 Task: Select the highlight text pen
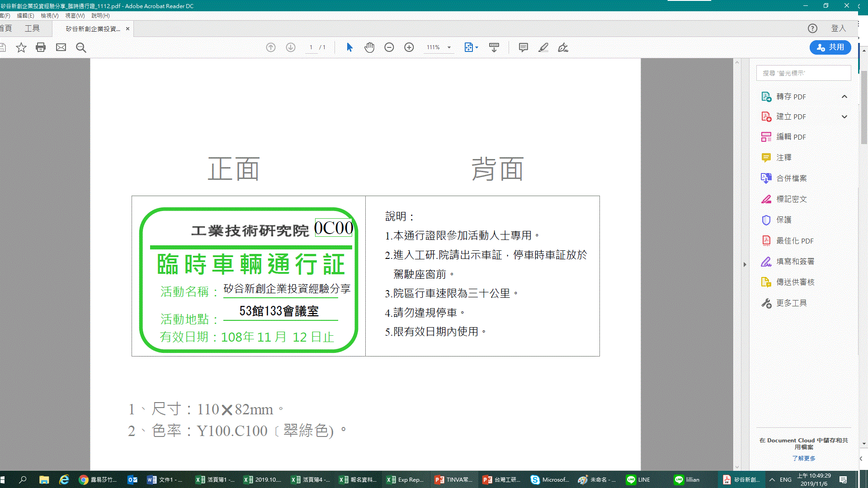543,47
